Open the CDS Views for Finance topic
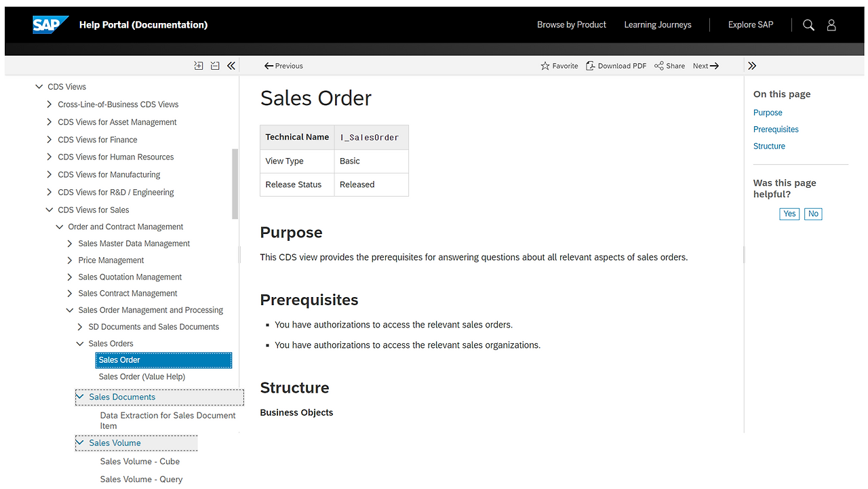Viewport: 868px width, 489px height. 98,140
